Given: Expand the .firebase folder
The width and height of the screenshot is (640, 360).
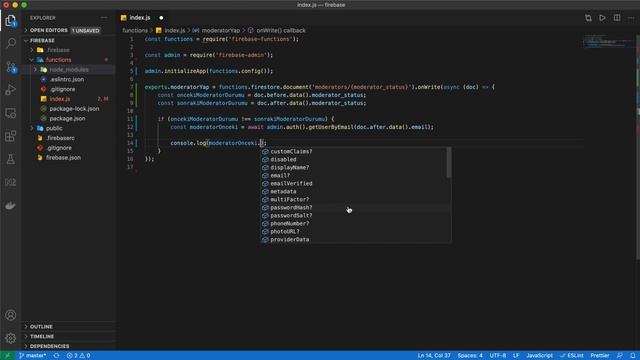Looking at the screenshot, I should (69, 50).
